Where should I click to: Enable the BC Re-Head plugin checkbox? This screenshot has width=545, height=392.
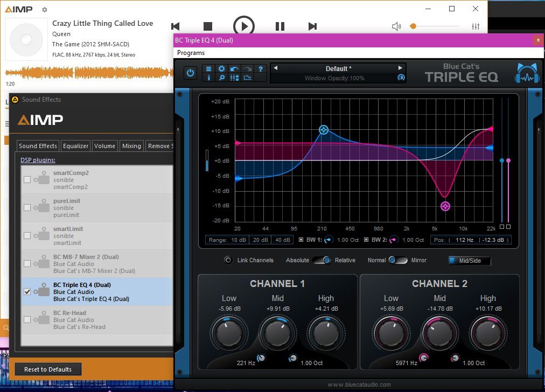point(27,320)
